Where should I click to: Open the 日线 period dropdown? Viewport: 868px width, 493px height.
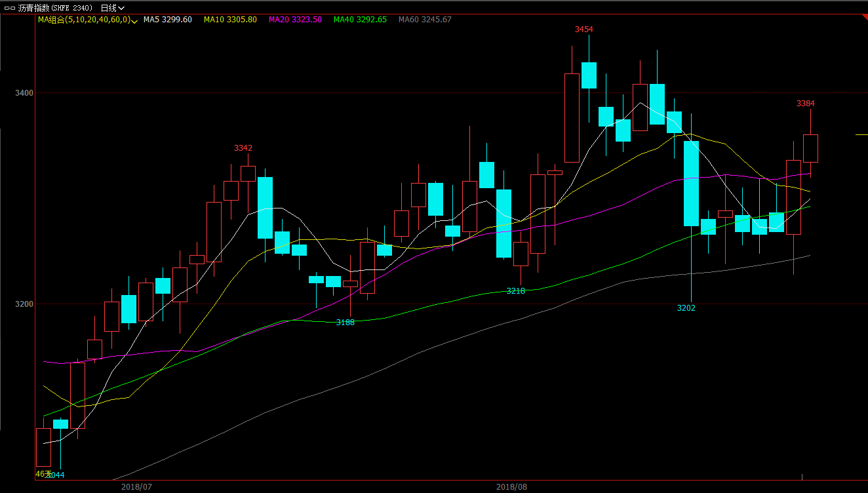[112, 8]
